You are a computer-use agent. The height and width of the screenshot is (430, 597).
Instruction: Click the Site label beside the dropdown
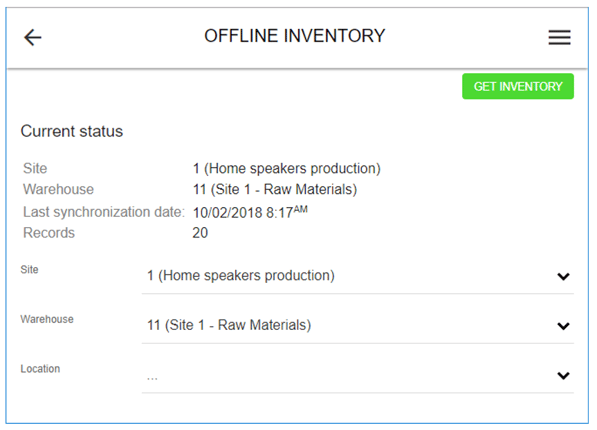pos(29,270)
